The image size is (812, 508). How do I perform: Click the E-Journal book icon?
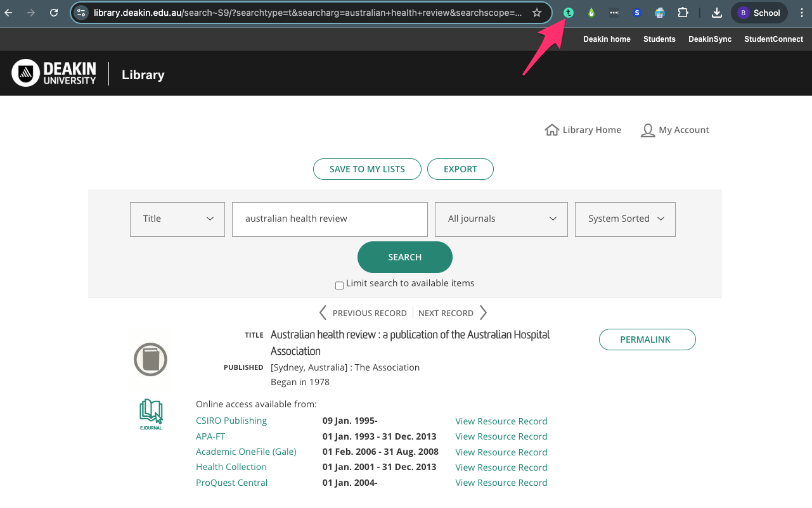(x=151, y=414)
